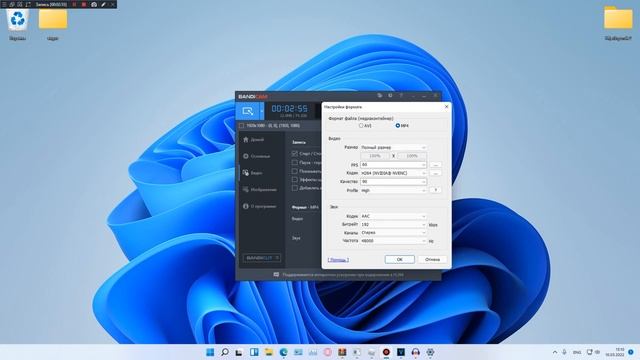Click the BANDICUT button in Bandicam

point(262,258)
